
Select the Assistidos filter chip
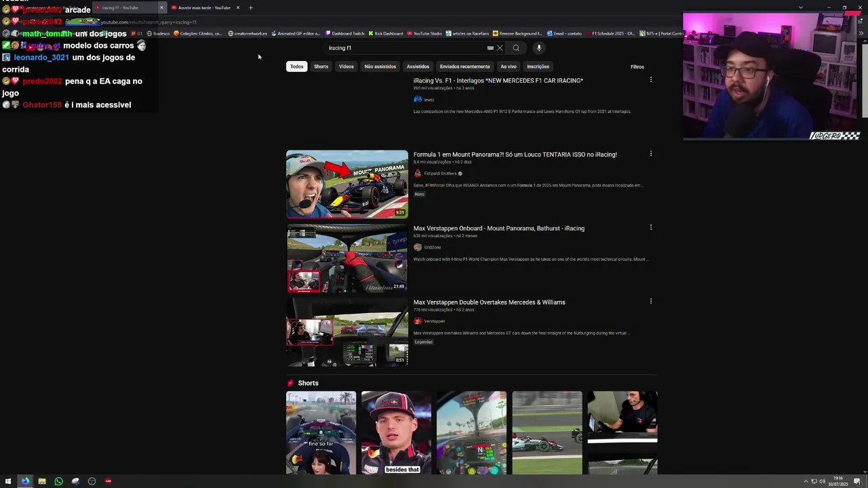click(x=418, y=66)
